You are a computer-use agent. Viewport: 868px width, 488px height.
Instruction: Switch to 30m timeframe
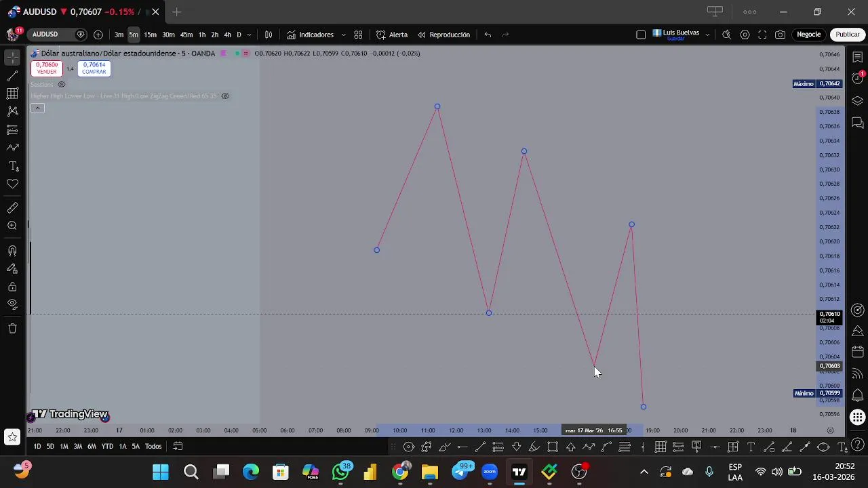(x=168, y=35)
